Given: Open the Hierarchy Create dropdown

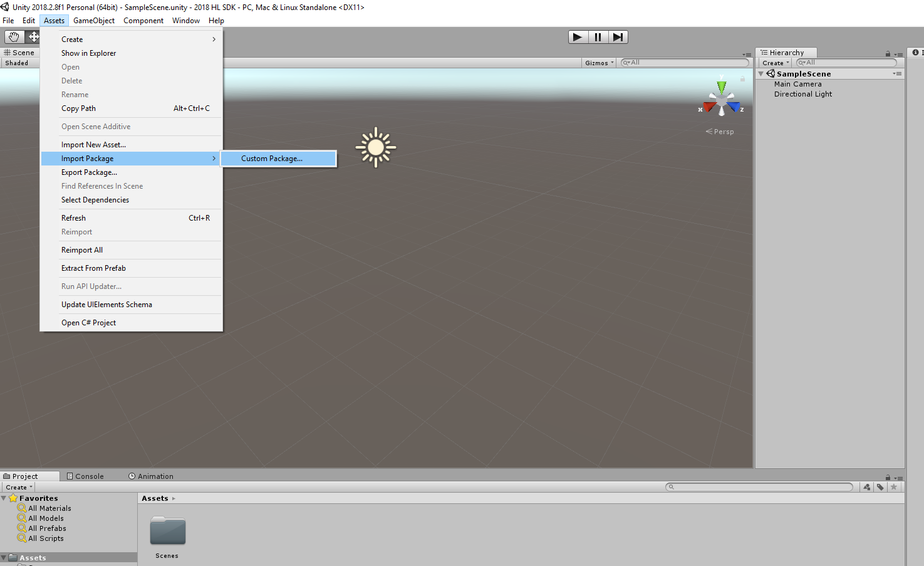Looking at the screenshot, I should tap(776, 63).
